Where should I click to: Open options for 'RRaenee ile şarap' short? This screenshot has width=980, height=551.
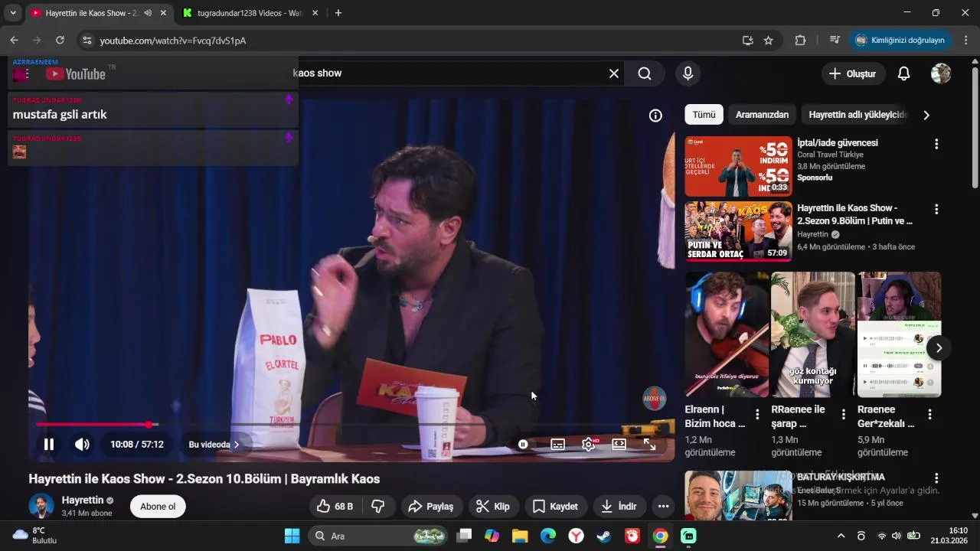(x=844, y=415)
